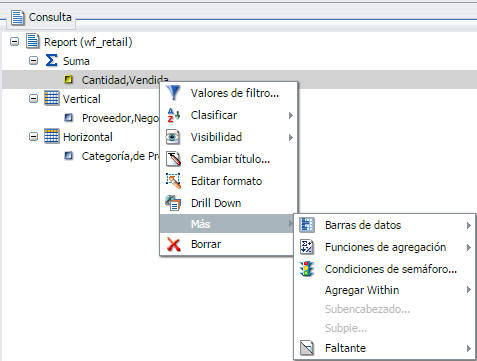Open the highlighted Más menu item

coord(227,223)
